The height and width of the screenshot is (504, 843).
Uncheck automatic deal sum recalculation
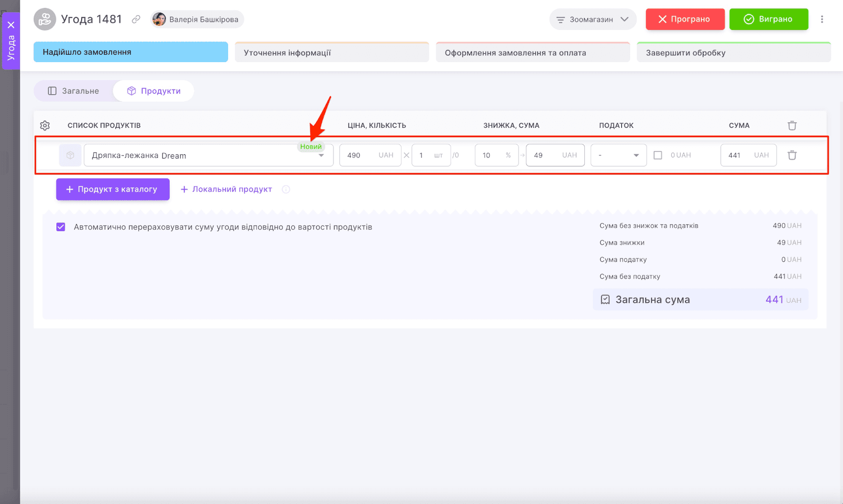[x=61, y=227]
